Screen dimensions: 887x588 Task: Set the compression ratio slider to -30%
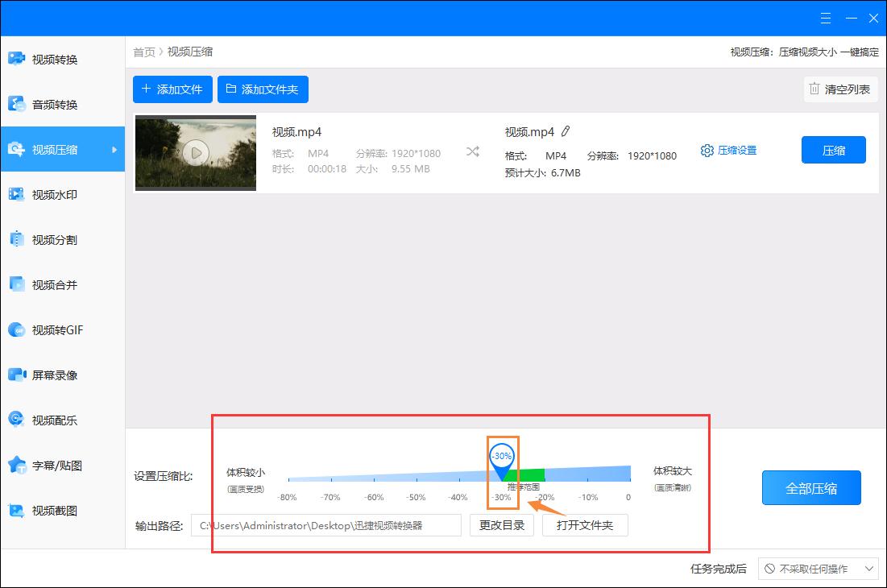point(500,456)
